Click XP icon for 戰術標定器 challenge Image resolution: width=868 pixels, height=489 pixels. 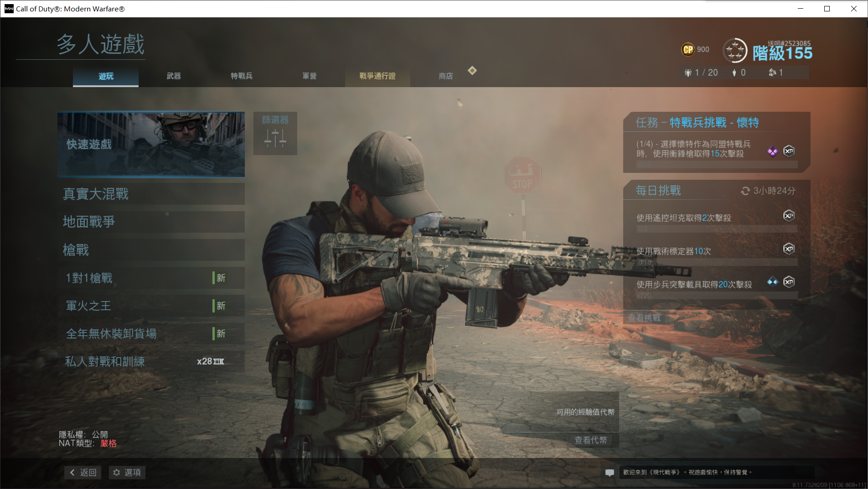789,249
